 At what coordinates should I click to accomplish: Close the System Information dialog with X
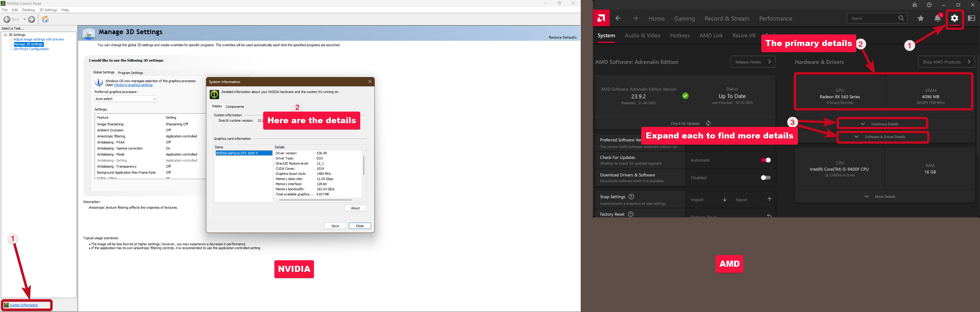(x=369, y=82)
